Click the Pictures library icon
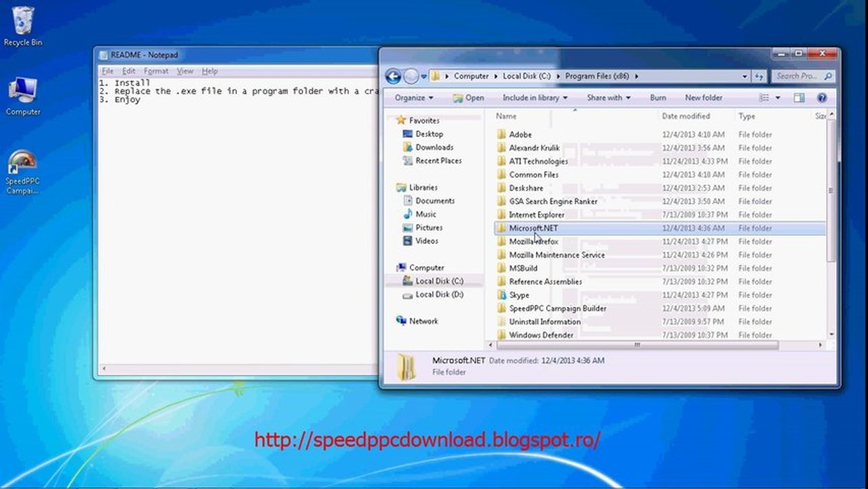This screenshot has width=868, height=489. [408, 228]
